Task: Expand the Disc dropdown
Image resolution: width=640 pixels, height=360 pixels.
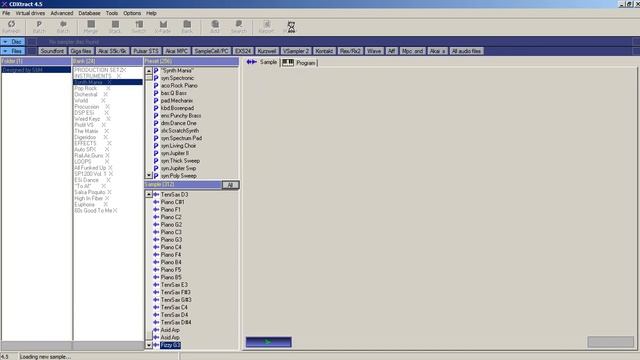Action: [x=13, y=42]
